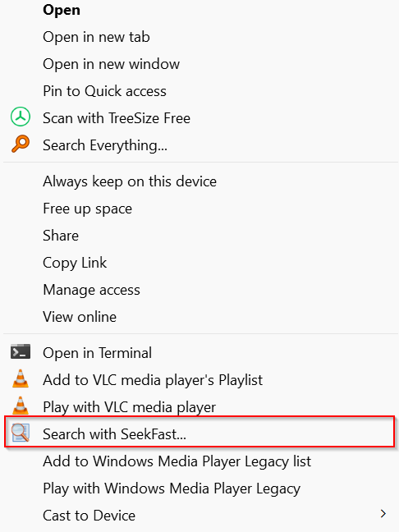Expand the Cast to Device submenu arrow
This screenshot has width=399, height=532.
click(383, 514)
